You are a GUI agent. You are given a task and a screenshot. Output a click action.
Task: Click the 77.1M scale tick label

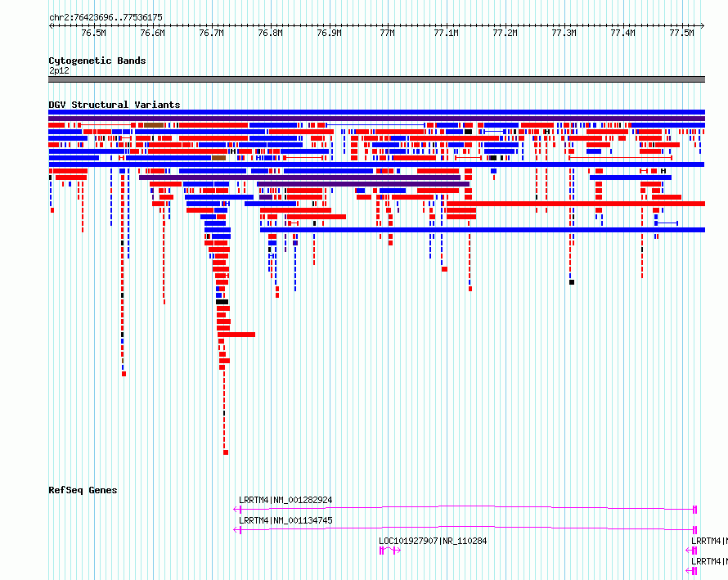pyautogui.click(x=446, y=33)
